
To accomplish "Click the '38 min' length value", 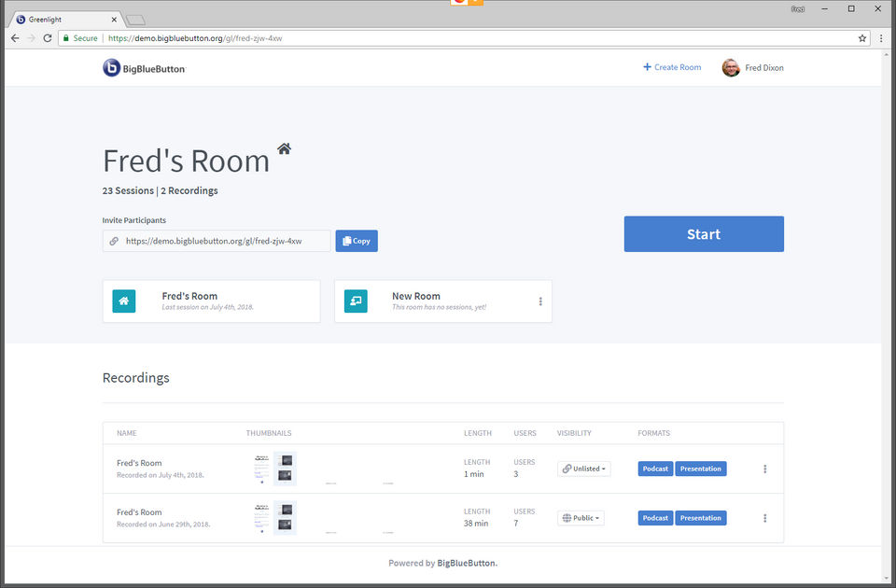I will pos(476,524).
